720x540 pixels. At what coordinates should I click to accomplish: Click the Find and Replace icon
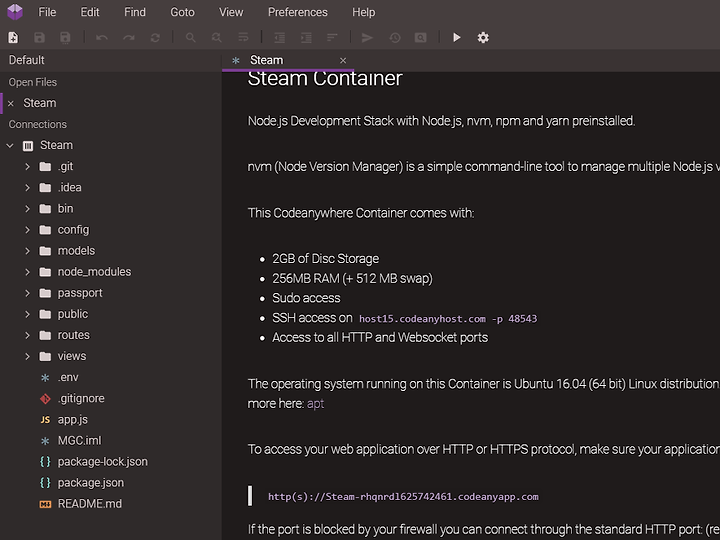(217, 38)
